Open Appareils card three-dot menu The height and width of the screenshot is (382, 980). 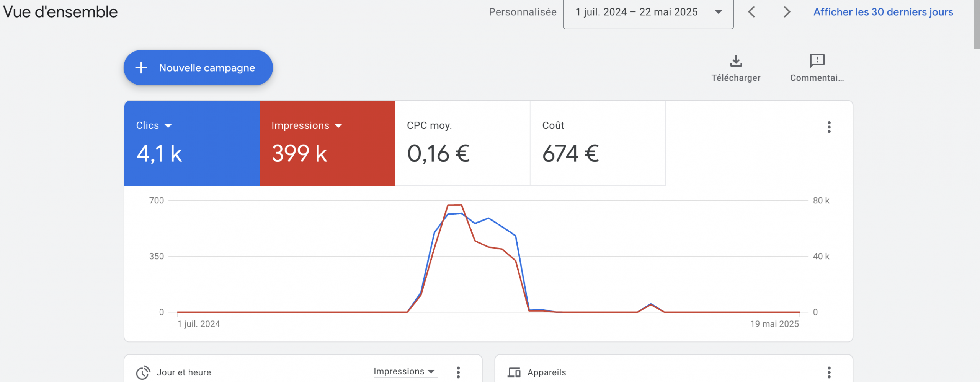(829, 372)
